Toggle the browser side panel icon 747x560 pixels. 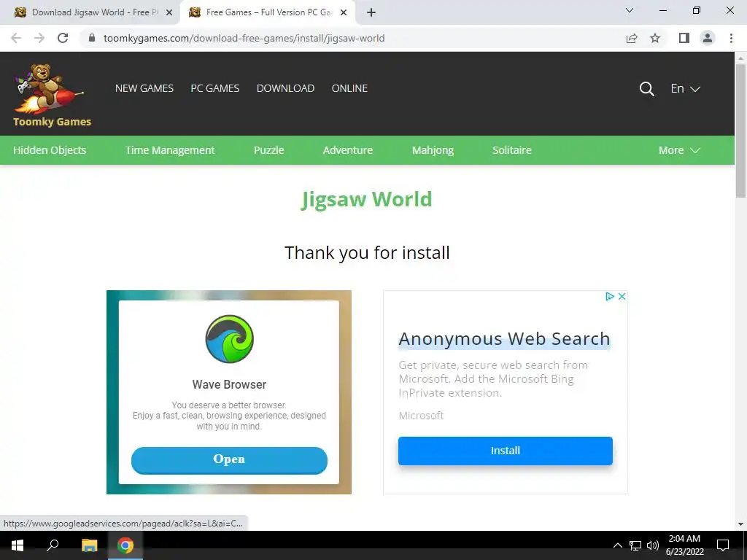click(x=684, y=38)
